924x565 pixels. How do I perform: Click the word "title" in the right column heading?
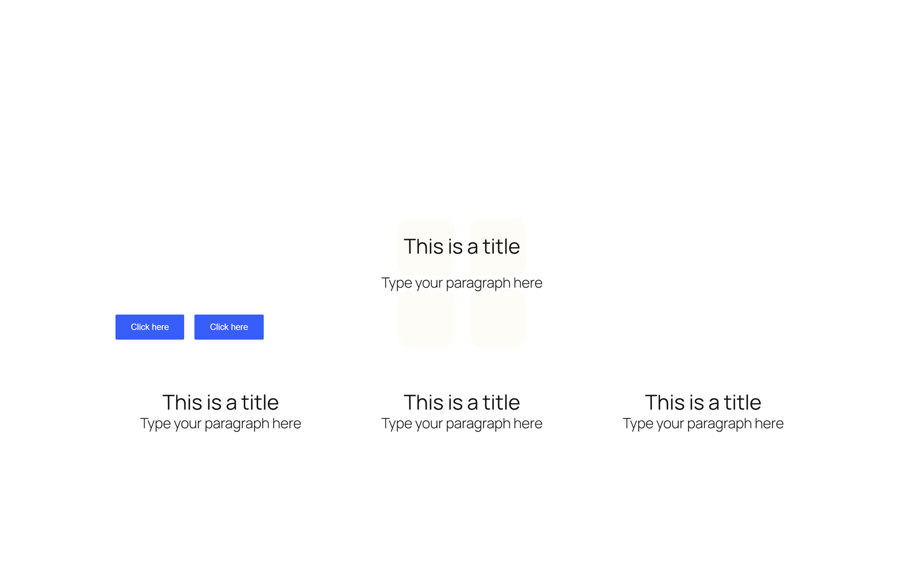click(x=742, y=402)
